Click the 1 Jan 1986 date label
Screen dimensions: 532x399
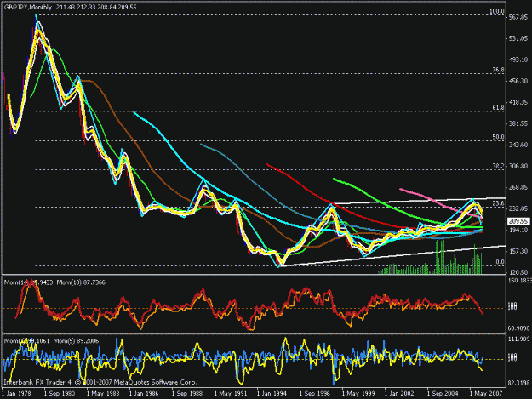click(144, 394)
